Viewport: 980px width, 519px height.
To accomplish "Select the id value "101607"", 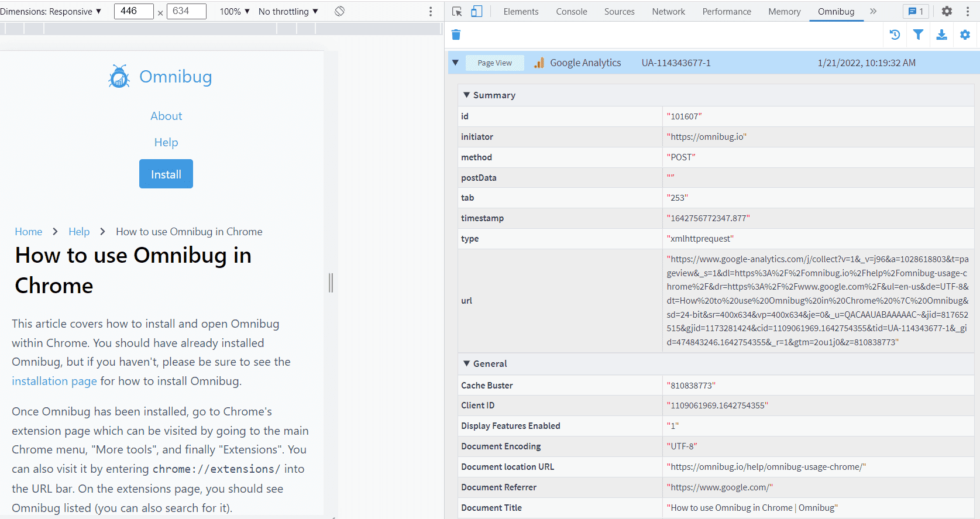I will [x=684, y=116].
